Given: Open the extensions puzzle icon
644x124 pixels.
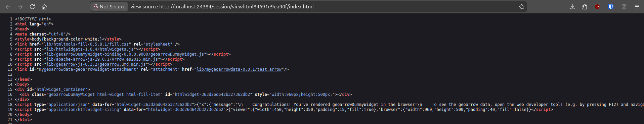Looking at the screenshot, I should [x=585, y=7].
